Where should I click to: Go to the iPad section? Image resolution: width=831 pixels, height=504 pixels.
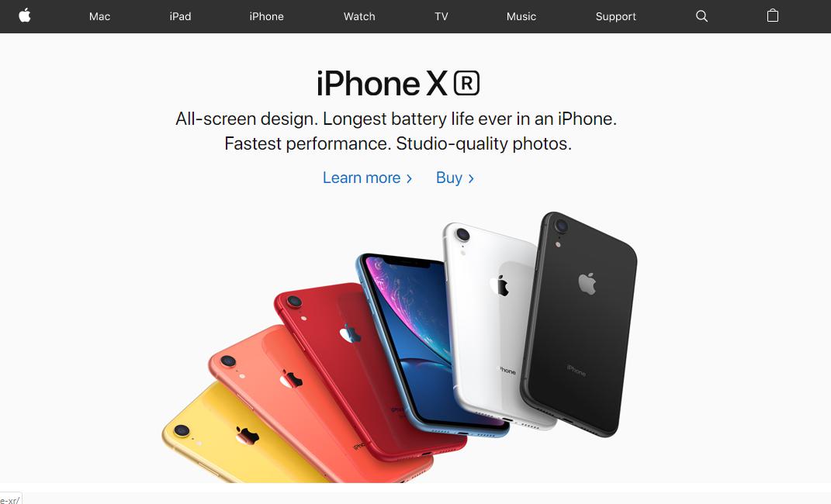[180, 16]
